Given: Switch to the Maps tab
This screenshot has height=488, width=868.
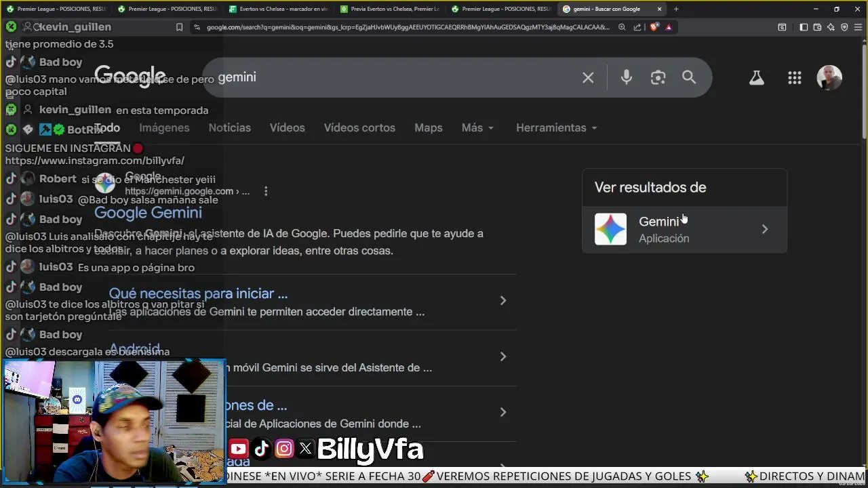Looking at the screenshot, I should click(428, 127).
